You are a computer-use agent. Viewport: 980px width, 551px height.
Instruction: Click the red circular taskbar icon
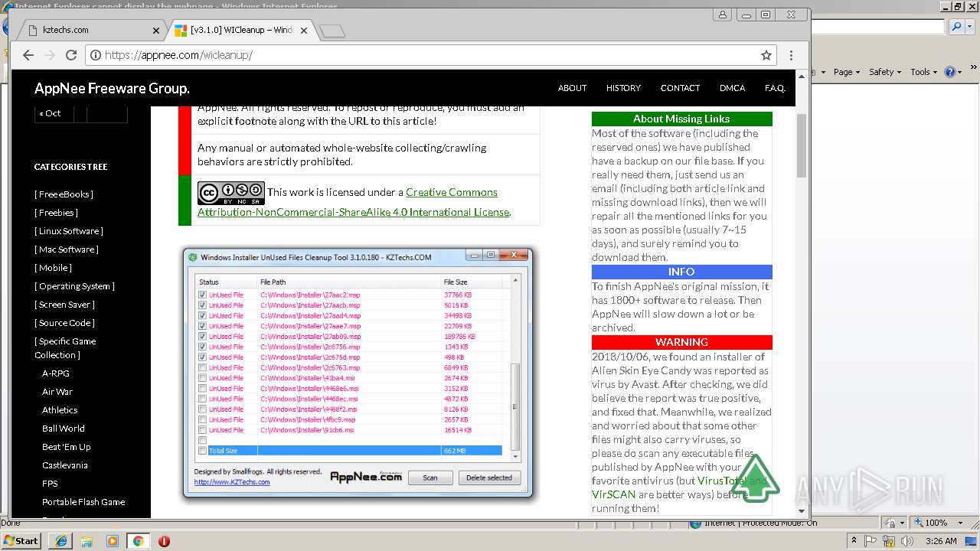[x=164, y=541]
